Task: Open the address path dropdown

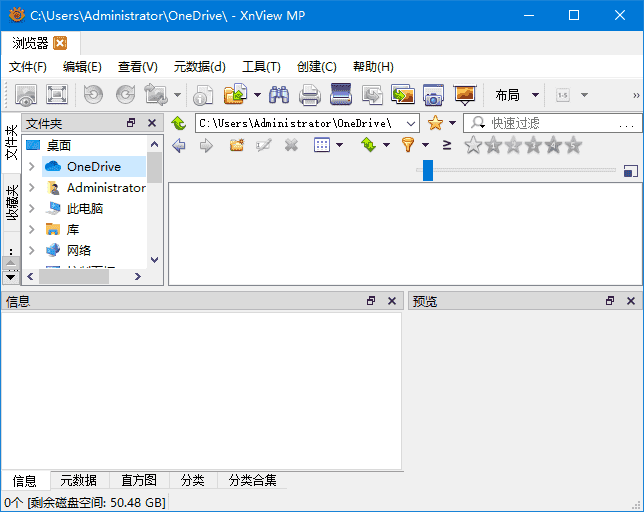Action: [x=410, y=123]
